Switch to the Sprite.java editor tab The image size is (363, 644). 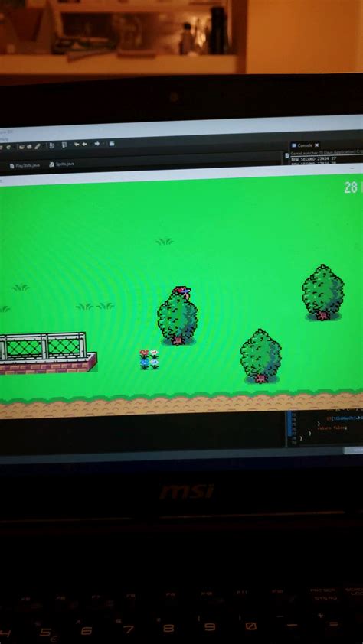click(62, 164)
